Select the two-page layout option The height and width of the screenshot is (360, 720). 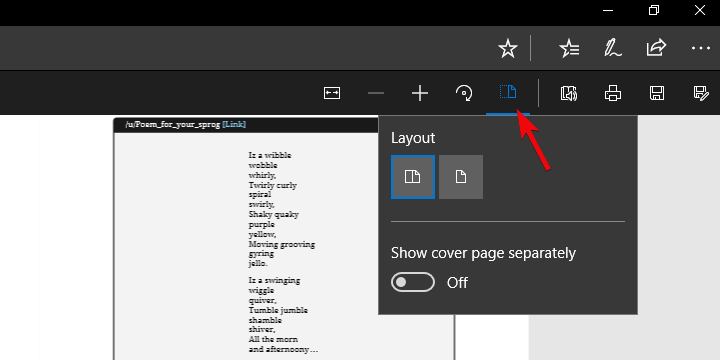coord(413,177)
